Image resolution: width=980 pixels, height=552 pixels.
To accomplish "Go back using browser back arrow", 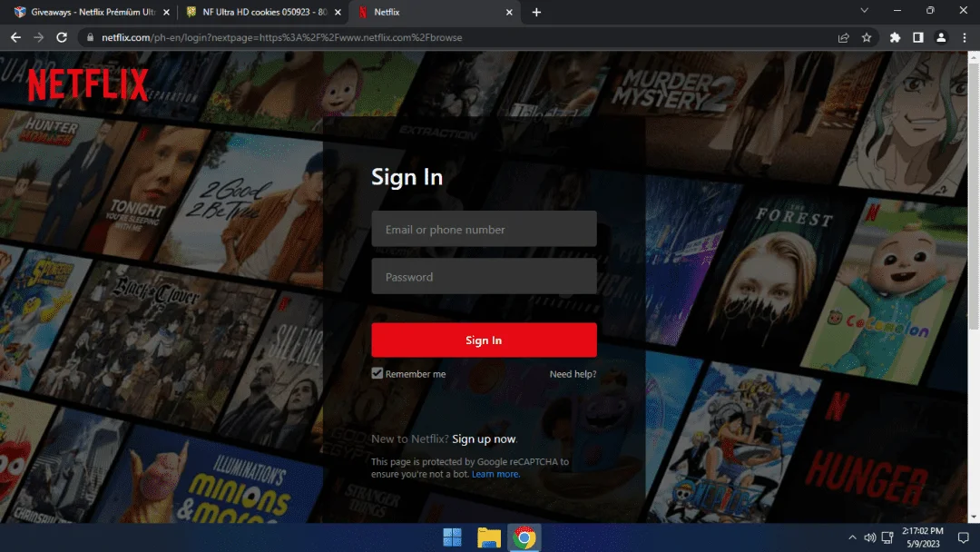I will [15, 37].
